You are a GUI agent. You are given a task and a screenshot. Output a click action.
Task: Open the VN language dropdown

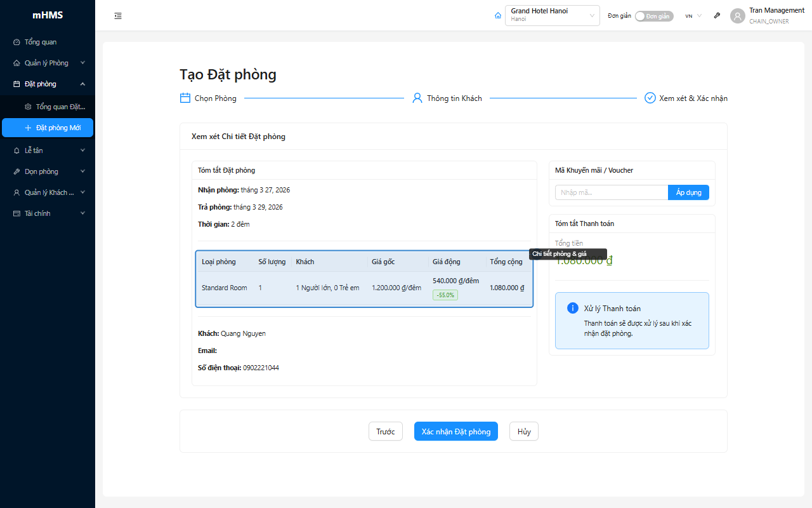[x=693, y=16]
